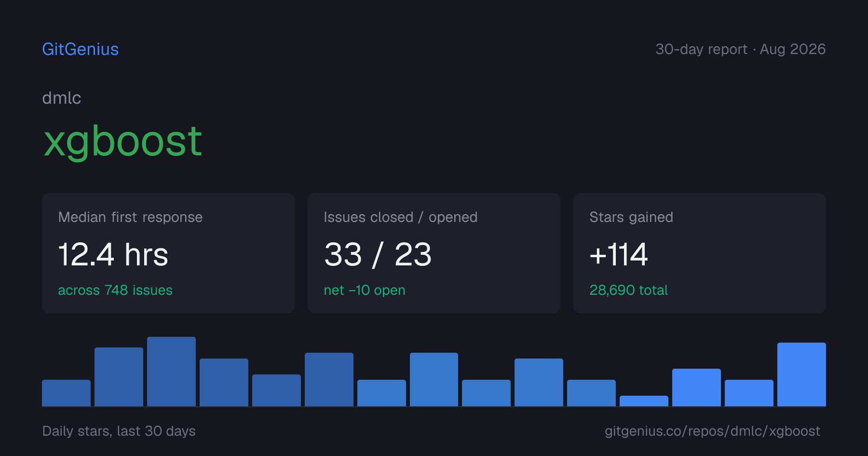The height and width of the screenshot is (456, 868).
Task: Select the "30-day report · Aug 2026" label
Action: pyautogui.click(x=740, y=49)
